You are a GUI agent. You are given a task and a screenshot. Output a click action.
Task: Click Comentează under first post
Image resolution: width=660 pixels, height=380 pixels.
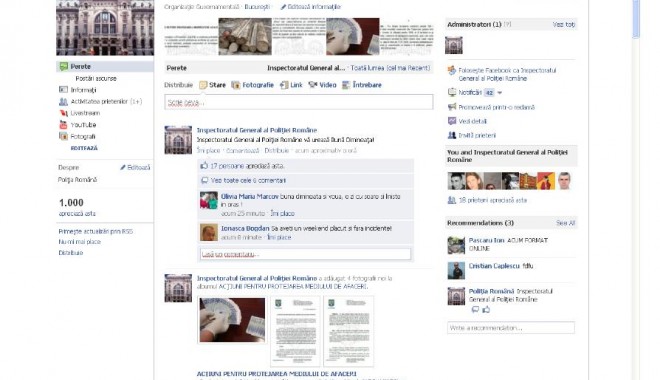click(243, 150)
